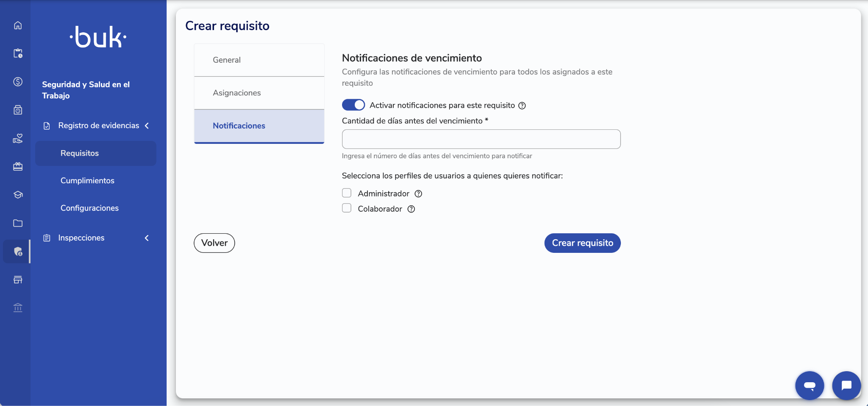Check the Administrador profile checkbox

(347, 193)
